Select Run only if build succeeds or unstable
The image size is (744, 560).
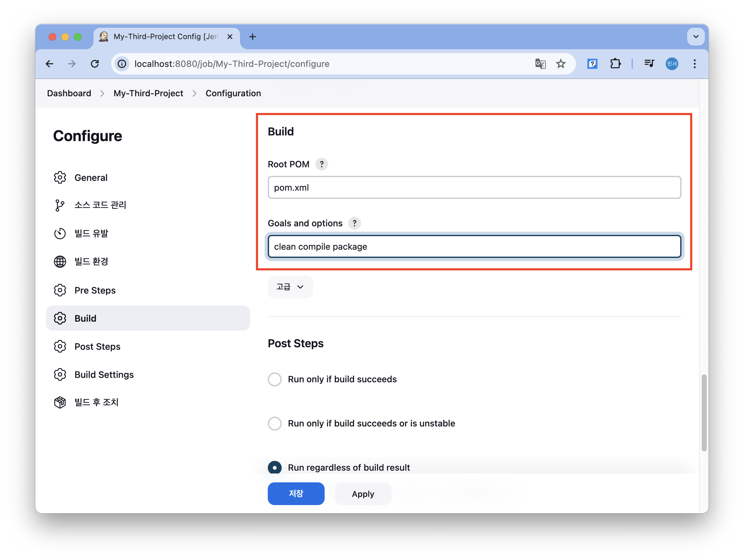click(x=275, y=424)
